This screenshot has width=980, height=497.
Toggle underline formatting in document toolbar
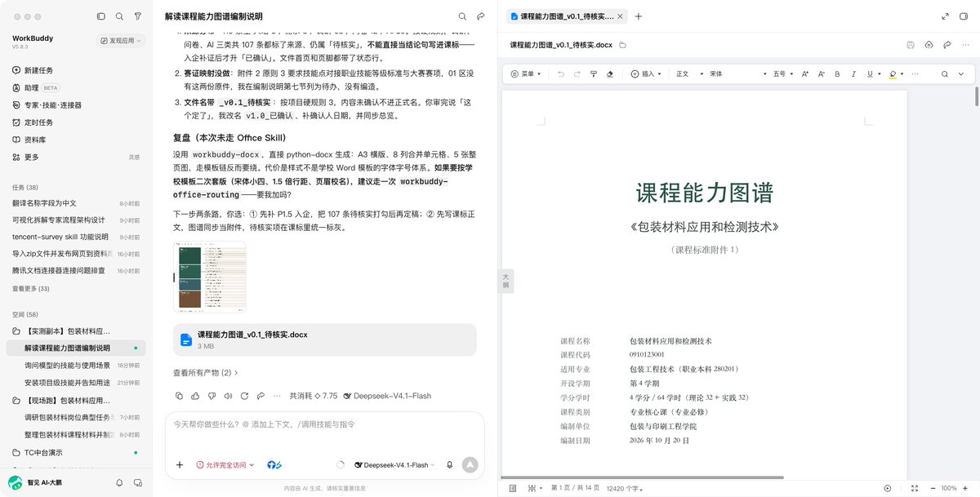coord(869,73)
